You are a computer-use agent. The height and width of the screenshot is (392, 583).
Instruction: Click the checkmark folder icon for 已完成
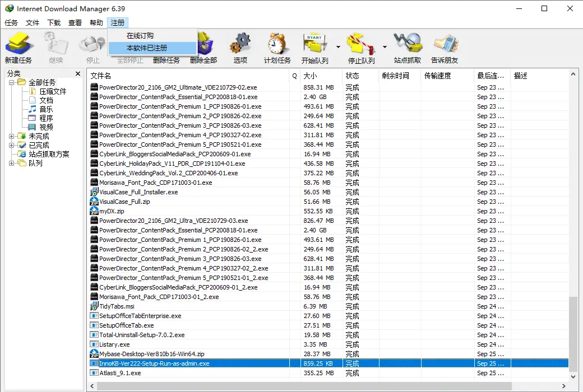pos(22,145)
